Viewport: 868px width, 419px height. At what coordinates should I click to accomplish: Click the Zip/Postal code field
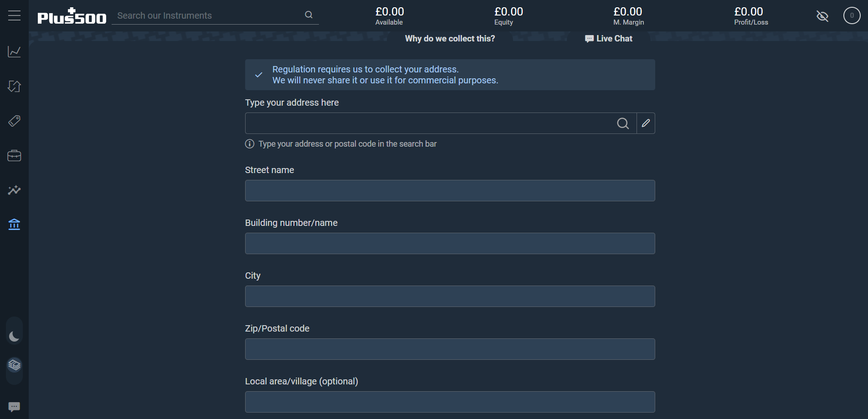coord(450,349)
